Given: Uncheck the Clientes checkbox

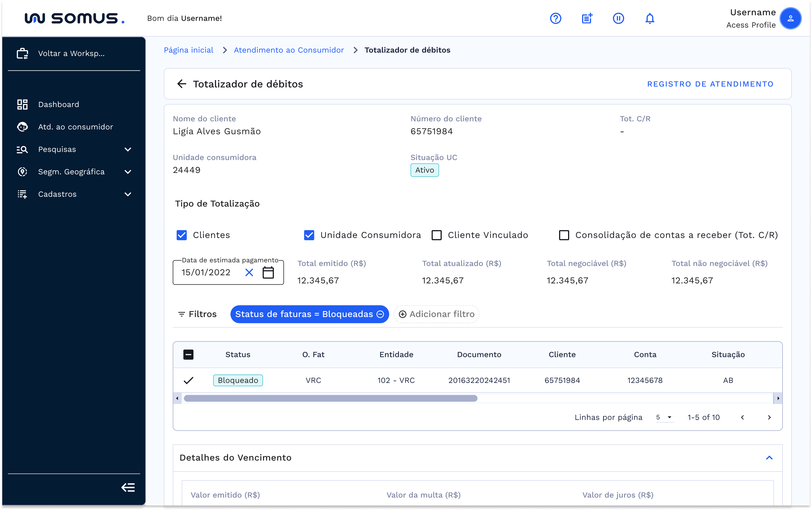Looking at the screenshot, I should 181,235.
